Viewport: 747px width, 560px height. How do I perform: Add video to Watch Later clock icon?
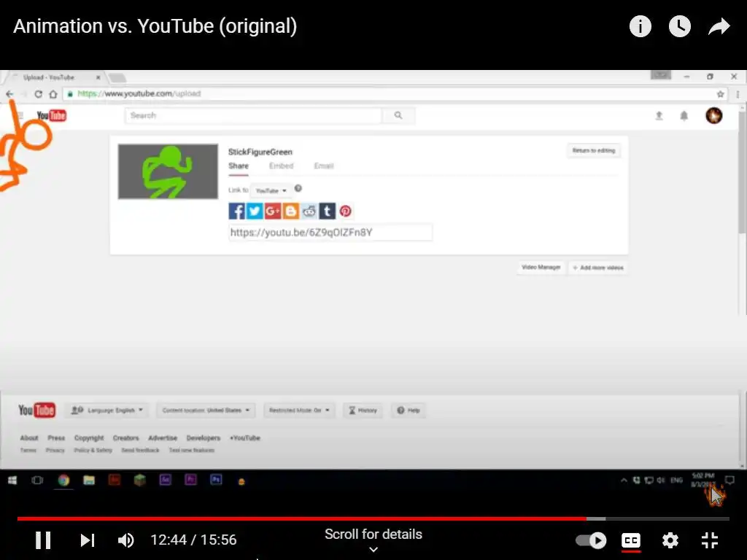click(679, 26)
